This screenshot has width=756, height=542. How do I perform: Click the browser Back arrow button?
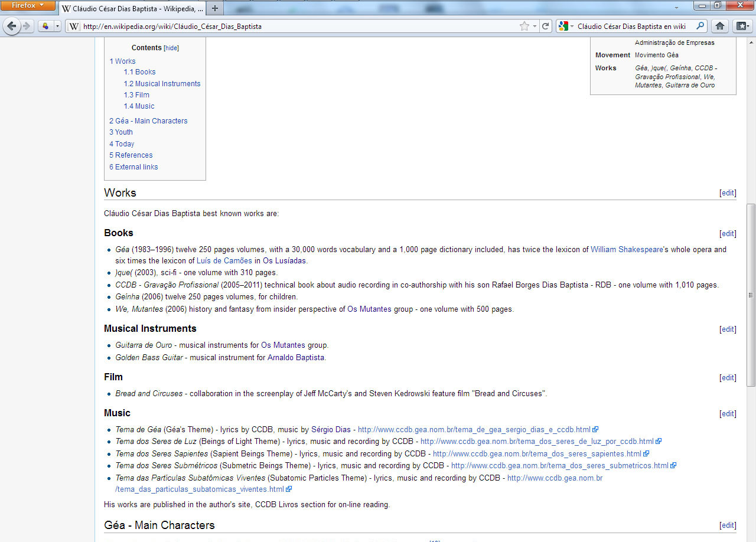tap(12, 26)
